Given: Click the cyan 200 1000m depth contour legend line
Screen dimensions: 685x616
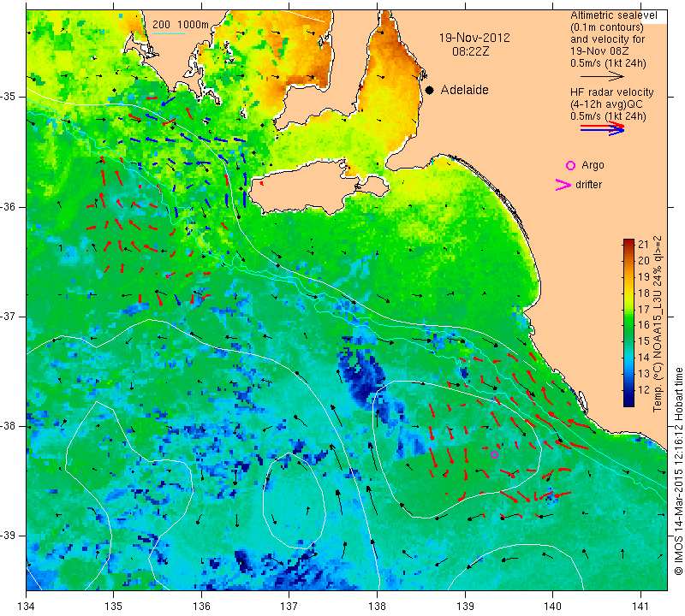Looking at the screenshot, I should click(x=169, y=33).
